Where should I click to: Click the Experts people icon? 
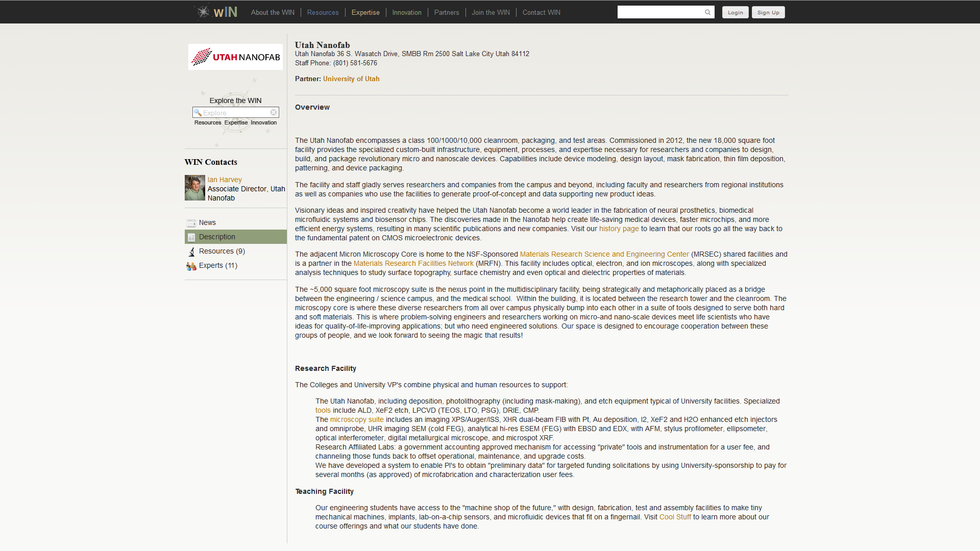click(x=191, y=266)
